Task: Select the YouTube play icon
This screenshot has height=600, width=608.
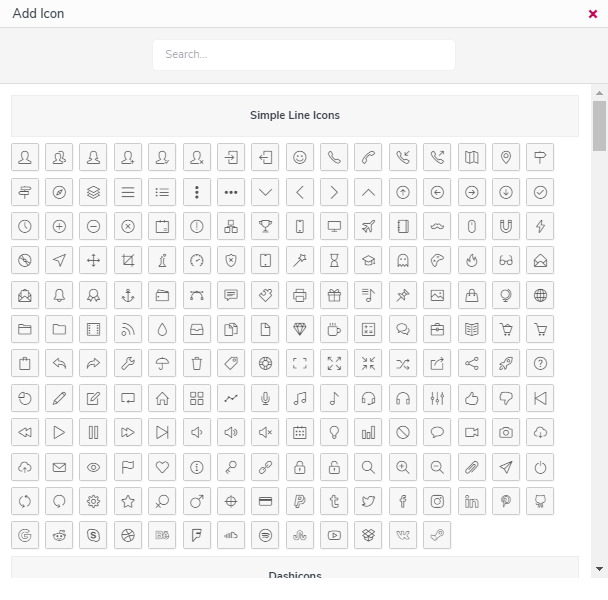Action: [x=334, y=536]
